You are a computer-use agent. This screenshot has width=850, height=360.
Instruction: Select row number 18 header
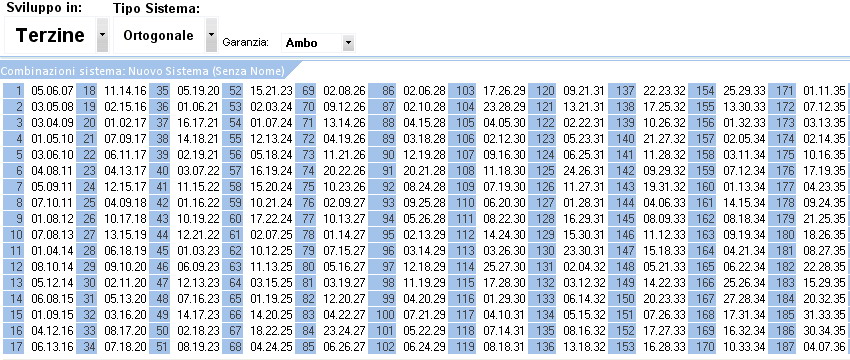point(86,90)
